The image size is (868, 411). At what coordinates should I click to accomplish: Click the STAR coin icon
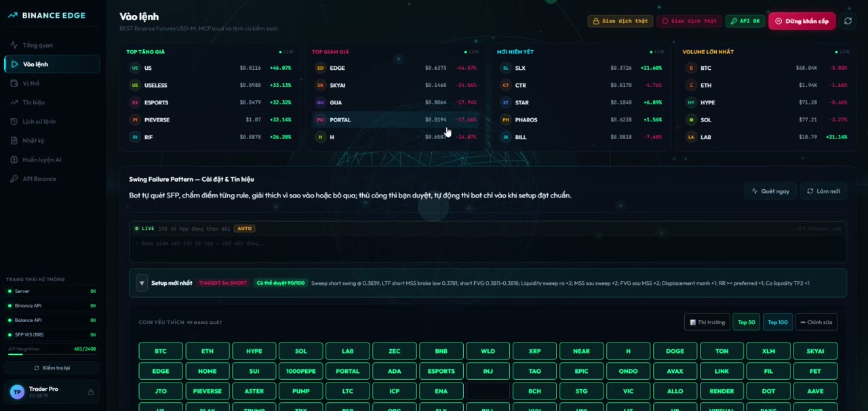coord(505,102)
